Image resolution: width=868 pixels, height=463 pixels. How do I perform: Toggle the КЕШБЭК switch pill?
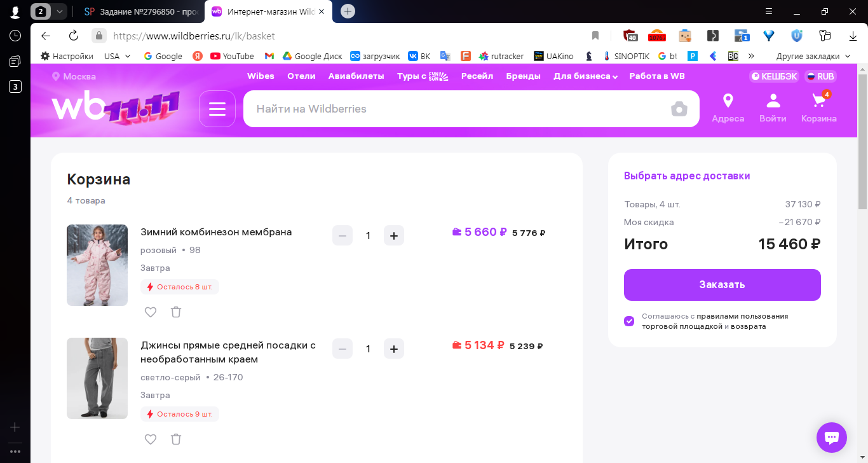coord(775,76)
